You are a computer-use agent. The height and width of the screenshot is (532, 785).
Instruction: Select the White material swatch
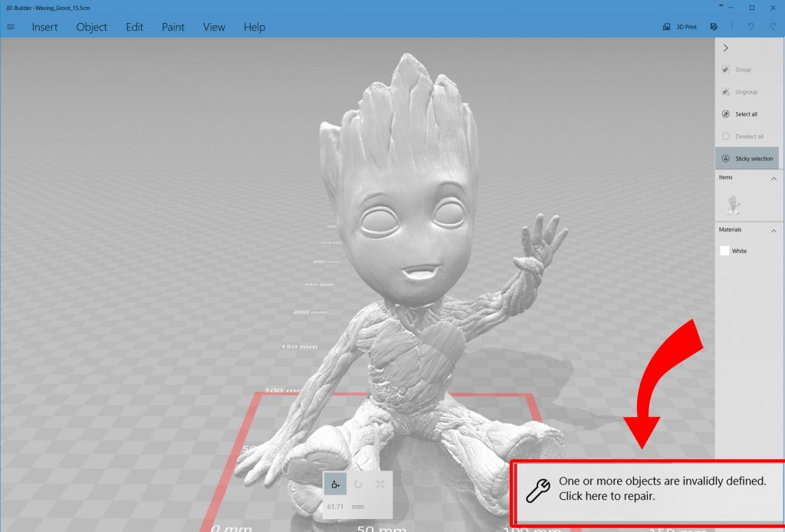(724, 251)
